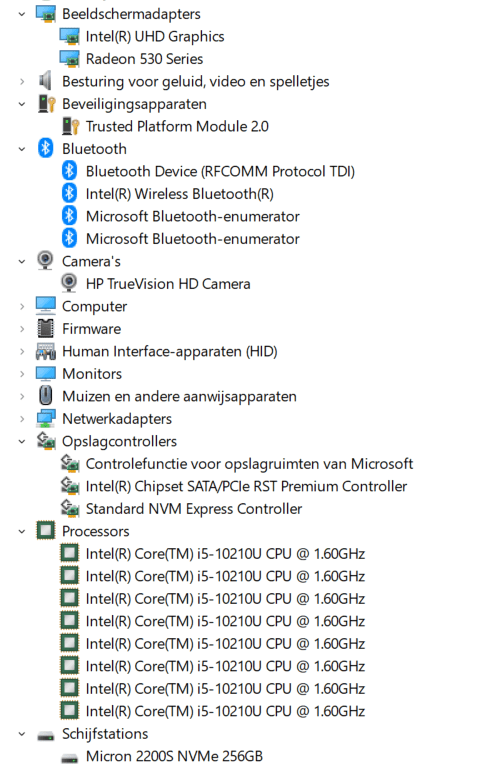Viewport: 487px width, 767px height.
Task: Select Intel(R) UHD Graphics device
Action: [x=155, y=36]
